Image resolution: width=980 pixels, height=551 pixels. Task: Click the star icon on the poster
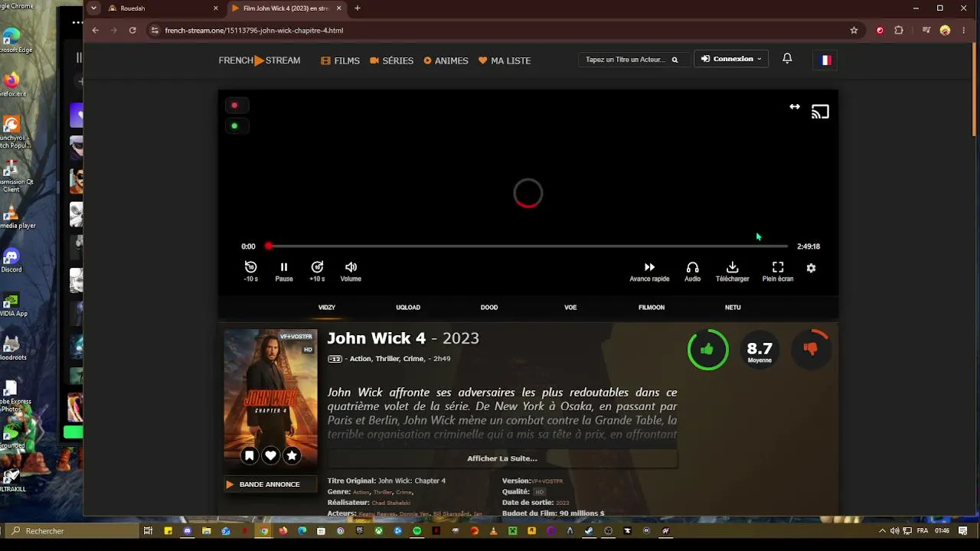click(292, 455)
